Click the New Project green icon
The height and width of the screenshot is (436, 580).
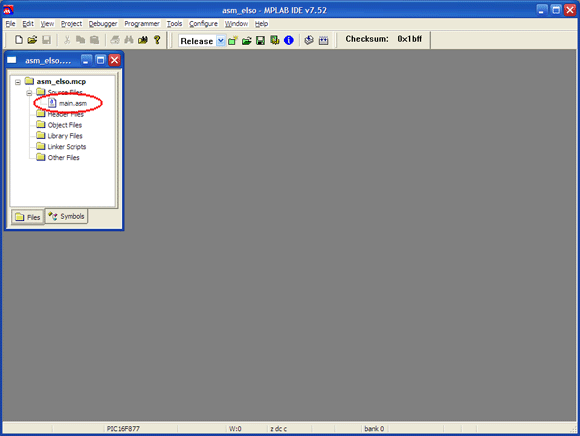coord(233,40)
